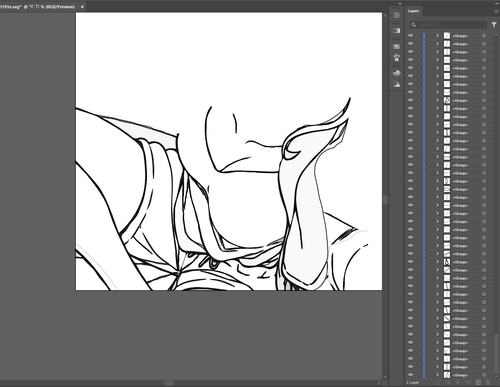500x387 pixels.
Task: Click the Create New Layer icon
Action: [x=478, y=382]
